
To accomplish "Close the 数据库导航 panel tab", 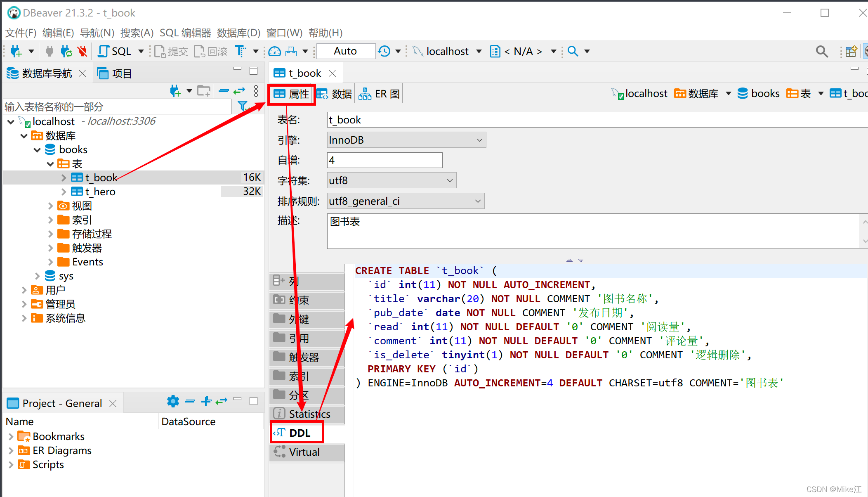I will [x=83, y=73].
